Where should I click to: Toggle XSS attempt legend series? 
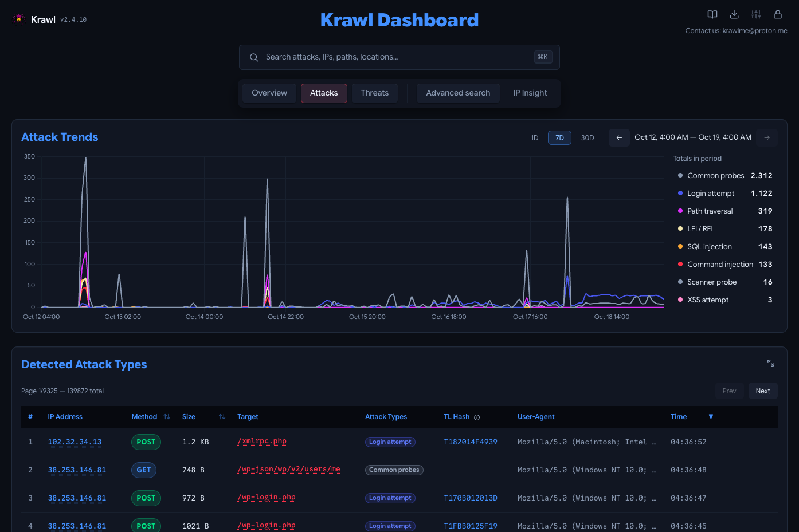coord(725,300)
